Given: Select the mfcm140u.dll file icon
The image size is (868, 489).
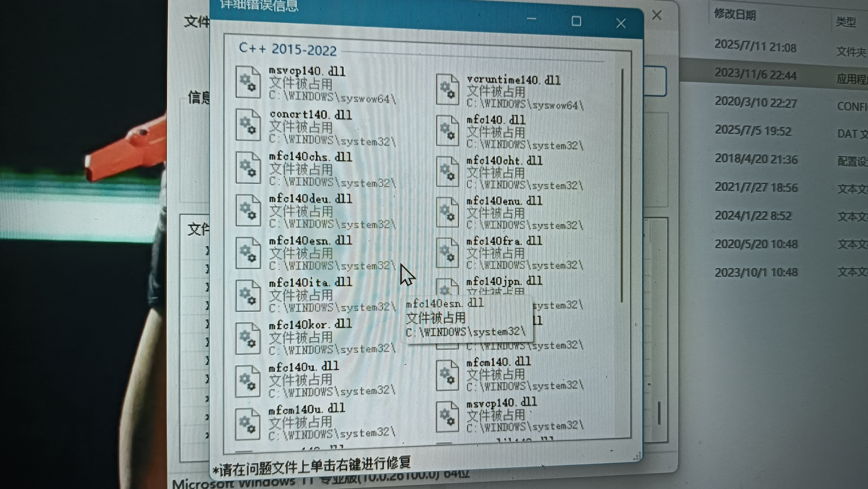Looking at the screenshot, I should 248,424.
